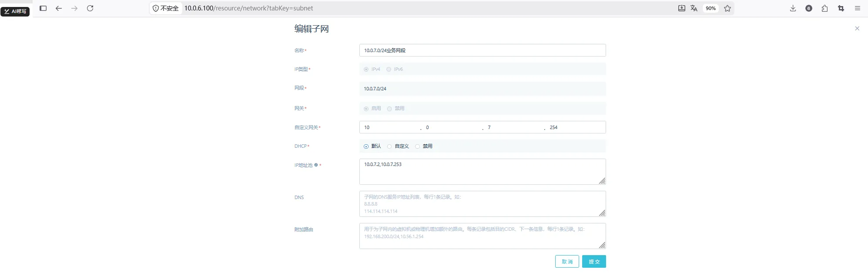868x276 pixels.
Task: Click the IP地址池 textarea resize handle
Action: pyautogui.click(x=602, y=181)
